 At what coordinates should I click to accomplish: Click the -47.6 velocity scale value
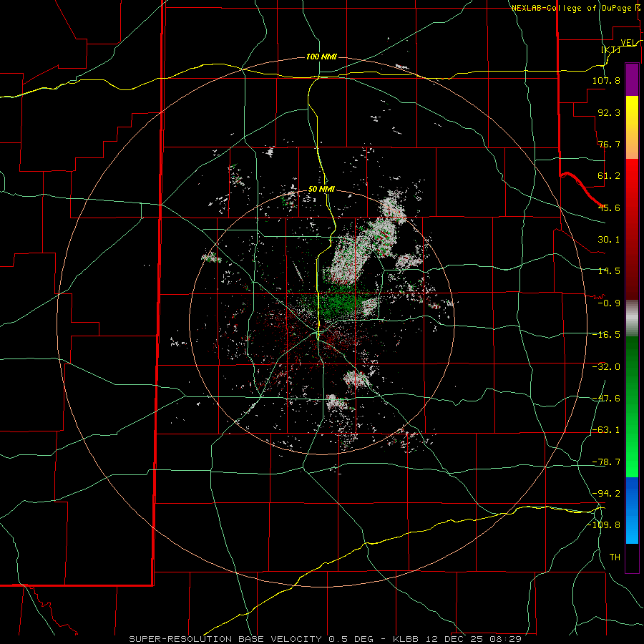[x=606, y=399]
